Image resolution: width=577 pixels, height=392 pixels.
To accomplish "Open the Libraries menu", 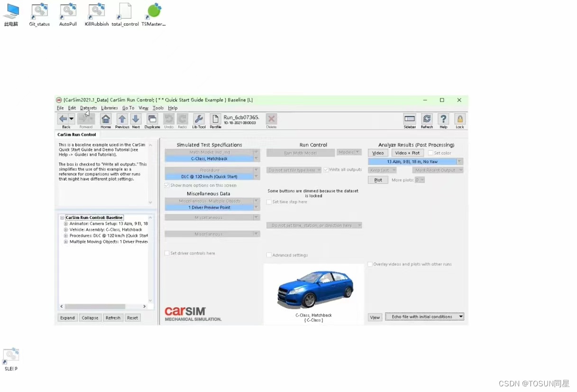I will [x=110, y=108].
